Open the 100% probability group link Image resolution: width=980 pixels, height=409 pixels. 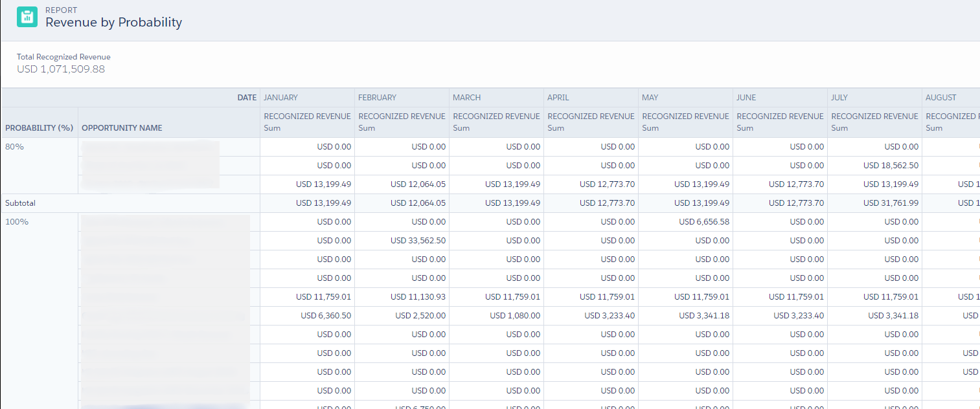17,222
